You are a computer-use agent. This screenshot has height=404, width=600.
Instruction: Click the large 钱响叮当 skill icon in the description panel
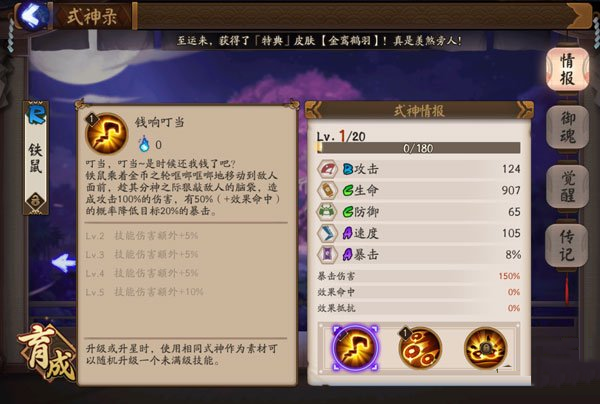click(x=106, y=133)
